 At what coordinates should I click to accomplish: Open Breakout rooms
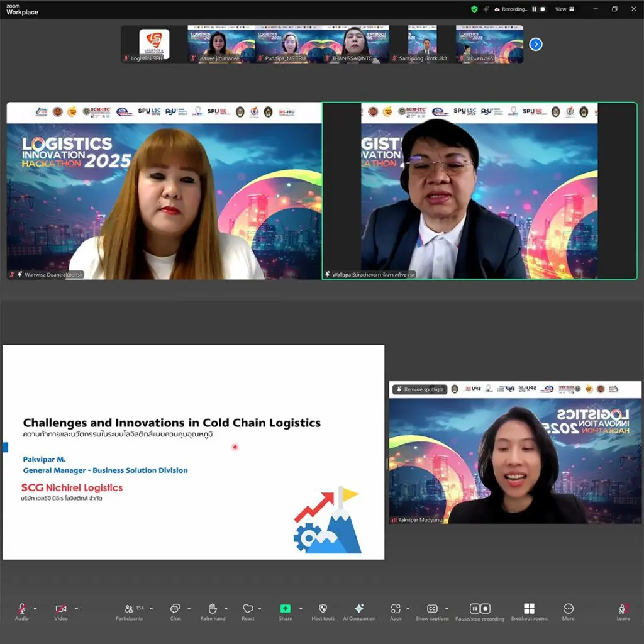click(530, 612)
